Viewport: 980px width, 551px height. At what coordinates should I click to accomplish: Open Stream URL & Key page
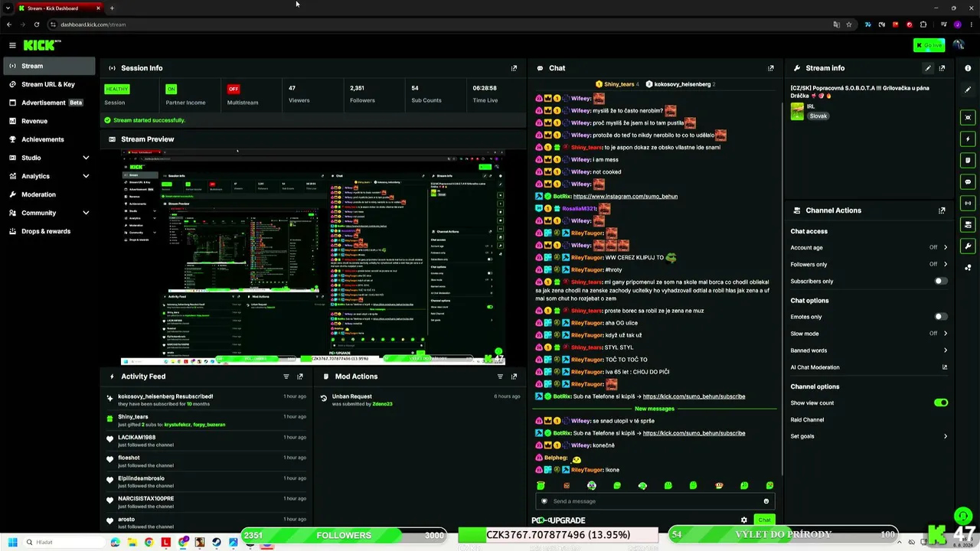[x=49, y=84]
